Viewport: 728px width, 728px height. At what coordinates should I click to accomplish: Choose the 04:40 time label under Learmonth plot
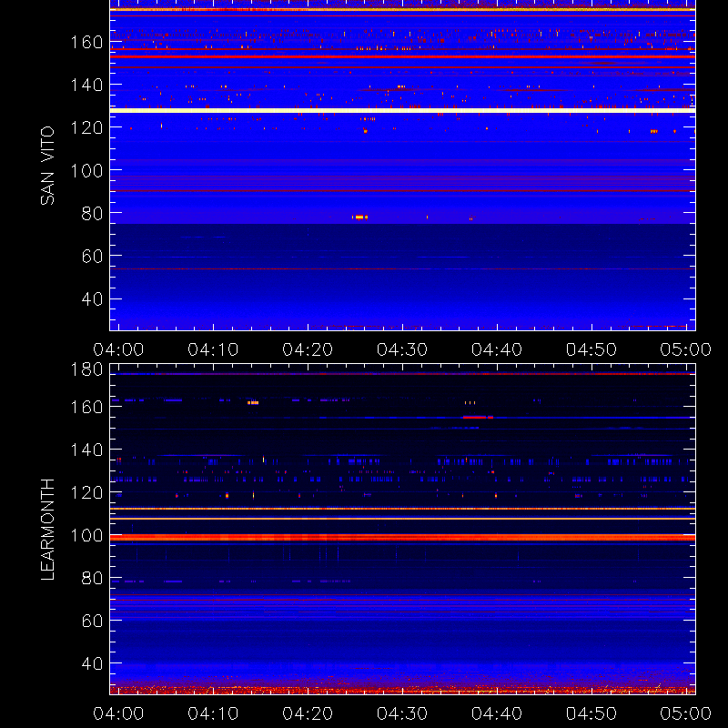(497, 713)
